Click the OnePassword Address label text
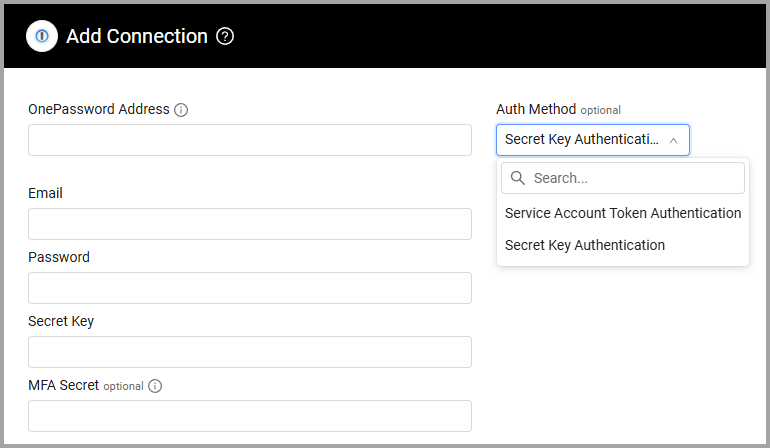This screenshot has height=448, width=770. click(x=99, y=109)
